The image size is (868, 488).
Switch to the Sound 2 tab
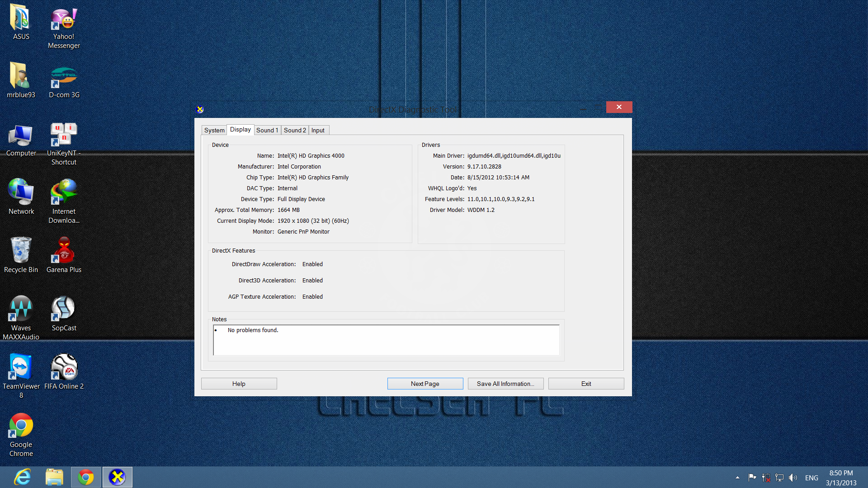coord(295,130)
